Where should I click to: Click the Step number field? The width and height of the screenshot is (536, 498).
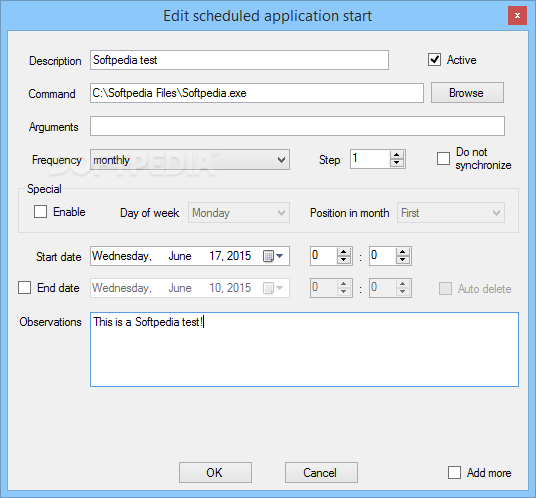370,159
